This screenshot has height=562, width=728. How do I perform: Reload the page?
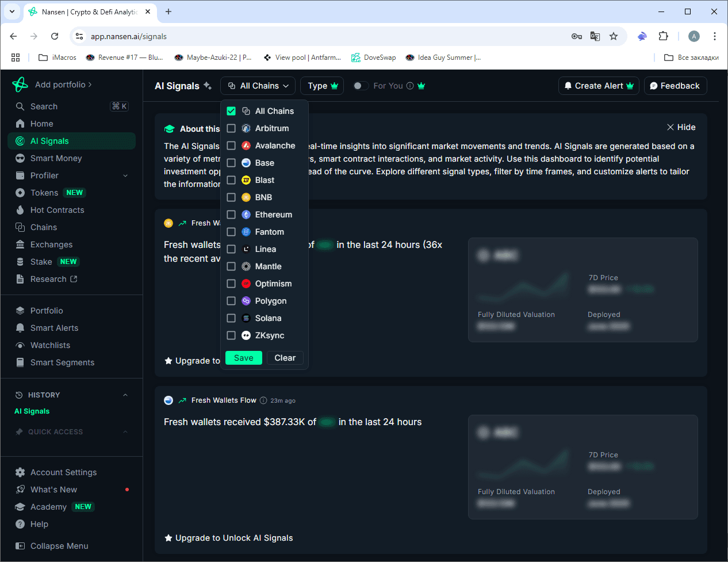(x=55, y=36)
